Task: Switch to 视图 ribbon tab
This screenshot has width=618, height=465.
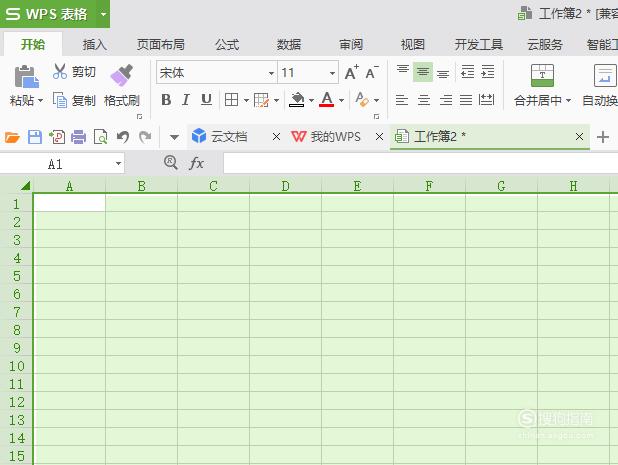Action: point(413,45)
